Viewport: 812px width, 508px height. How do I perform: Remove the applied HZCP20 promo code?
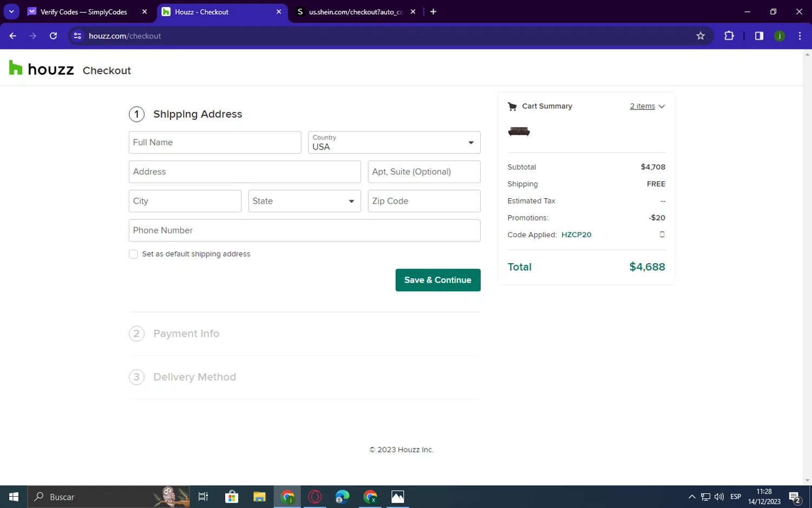(x=662, y=235)
